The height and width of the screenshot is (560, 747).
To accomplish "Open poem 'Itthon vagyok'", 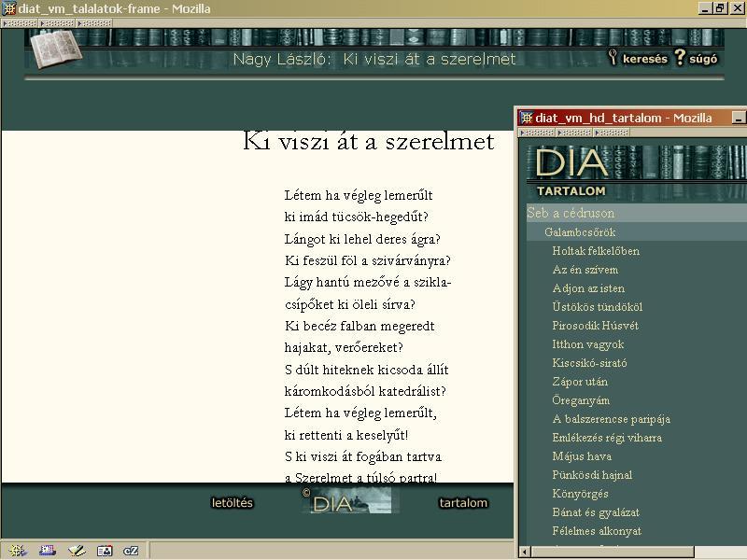I will (588, 343).
